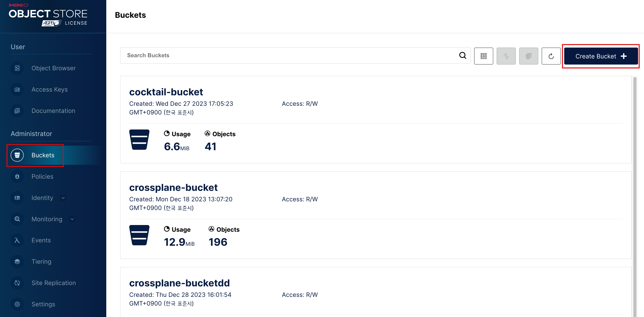This screenshot has width=644, height=317.
Task: Toggle the grid view for bucket selection
Action: pos(484,56)
